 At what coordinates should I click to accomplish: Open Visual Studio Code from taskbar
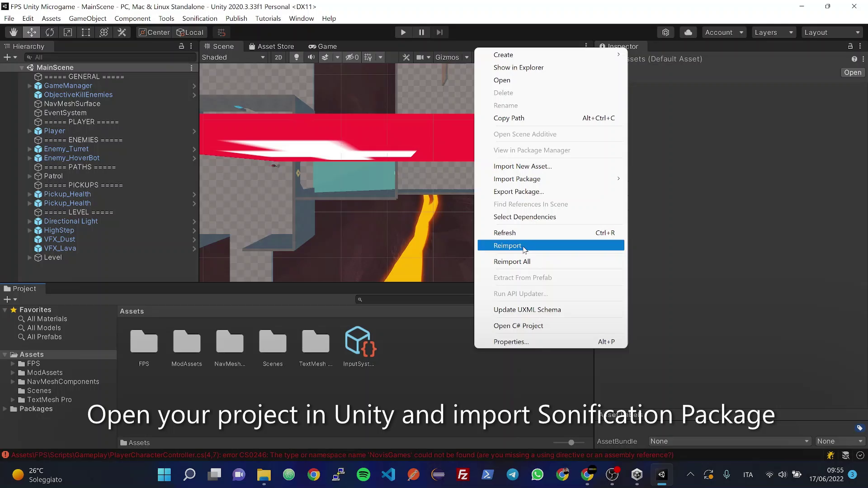pos(388,474)
